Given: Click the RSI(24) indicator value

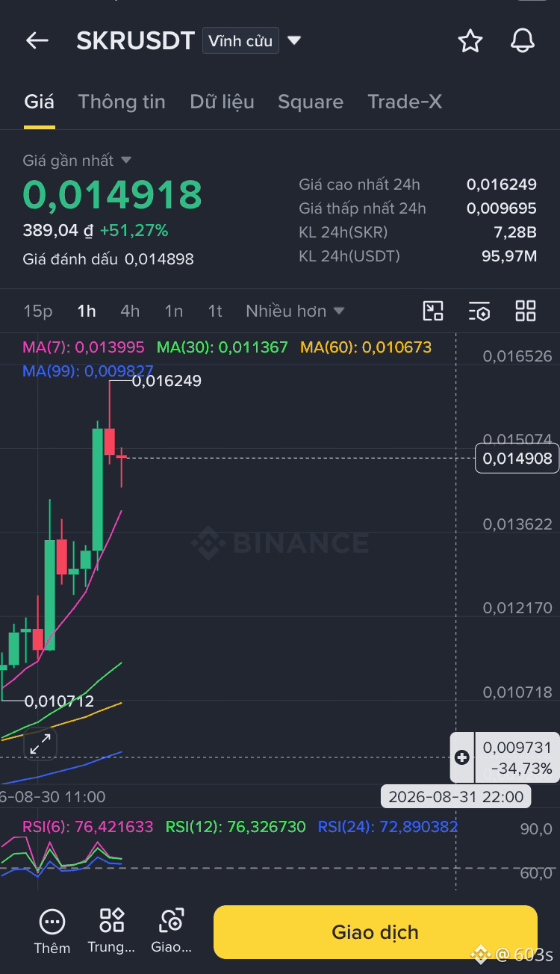Looking at the screenshot, I should (388, 826).
